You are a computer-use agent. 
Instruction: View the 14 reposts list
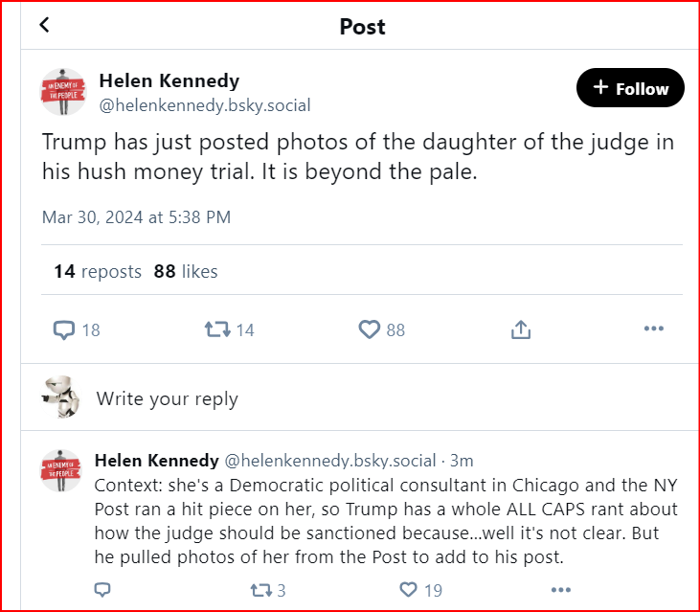click(x=98, y=271)
